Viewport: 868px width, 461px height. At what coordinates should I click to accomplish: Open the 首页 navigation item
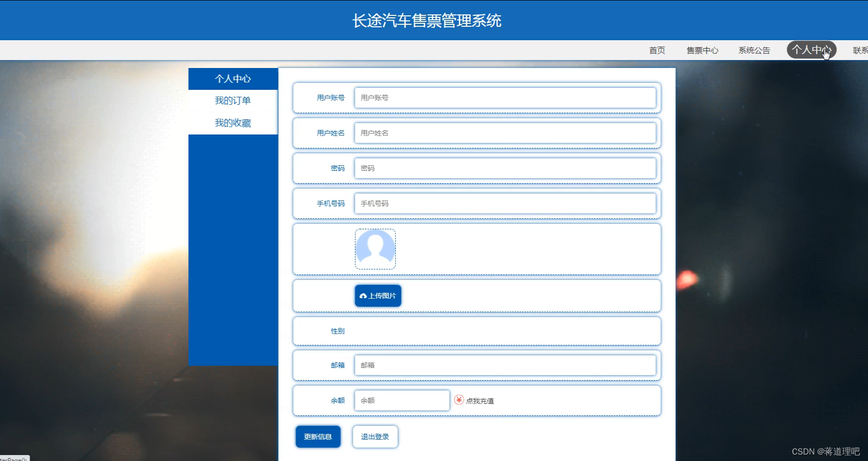pos(656,50)
